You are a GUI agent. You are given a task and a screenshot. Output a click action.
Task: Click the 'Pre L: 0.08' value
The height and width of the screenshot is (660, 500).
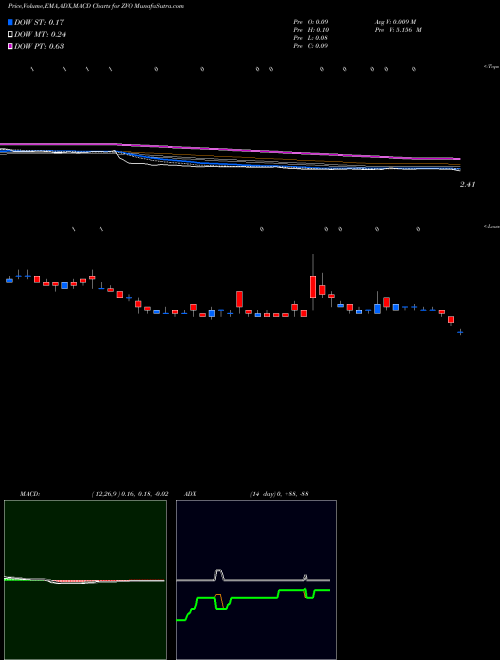311,38
